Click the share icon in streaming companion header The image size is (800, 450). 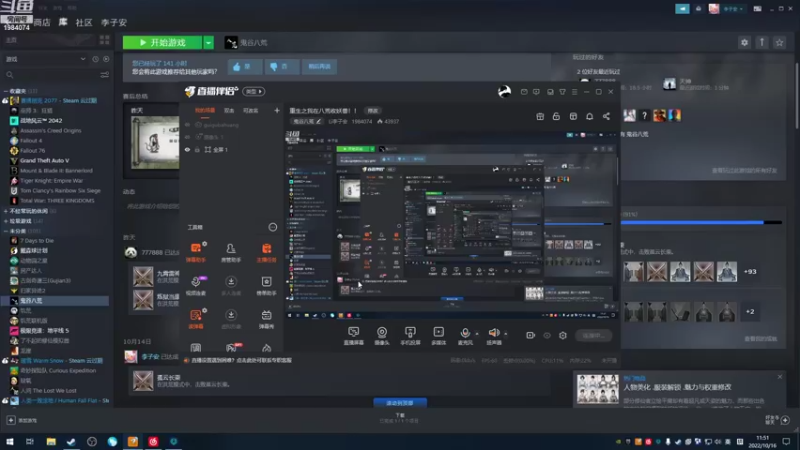coord(606,116)
